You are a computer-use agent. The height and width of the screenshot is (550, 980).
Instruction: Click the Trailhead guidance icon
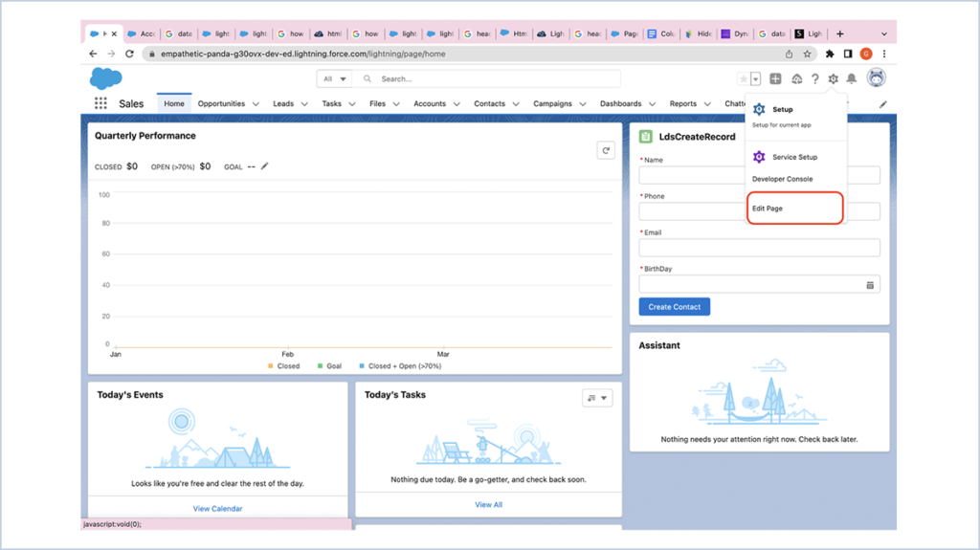[797, 78]
